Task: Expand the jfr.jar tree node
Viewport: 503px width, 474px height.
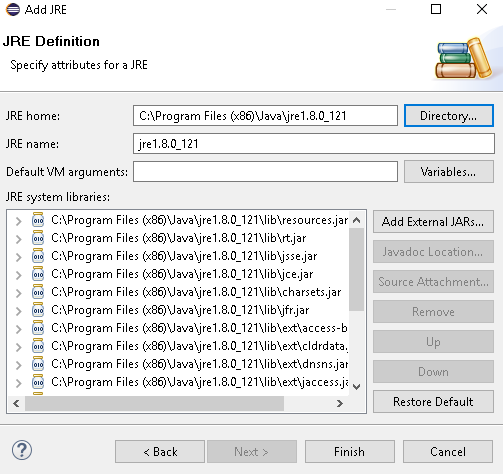Action: tap(19, 311)
